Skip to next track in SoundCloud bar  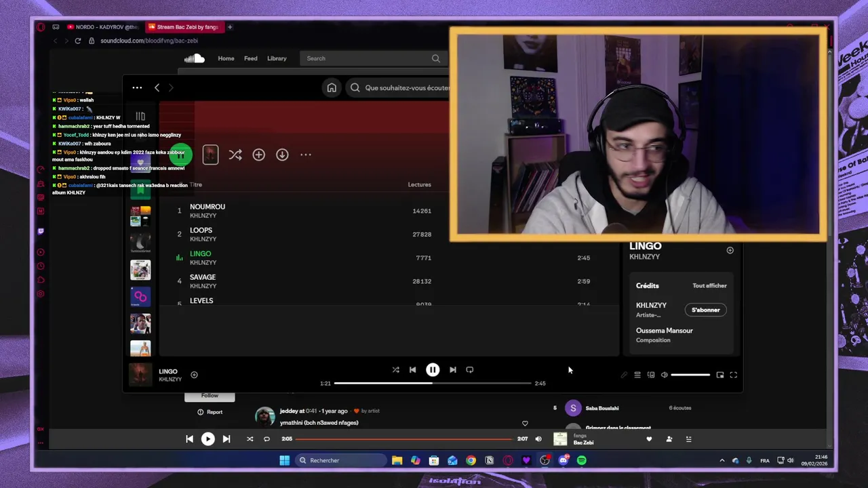point(226,439)
